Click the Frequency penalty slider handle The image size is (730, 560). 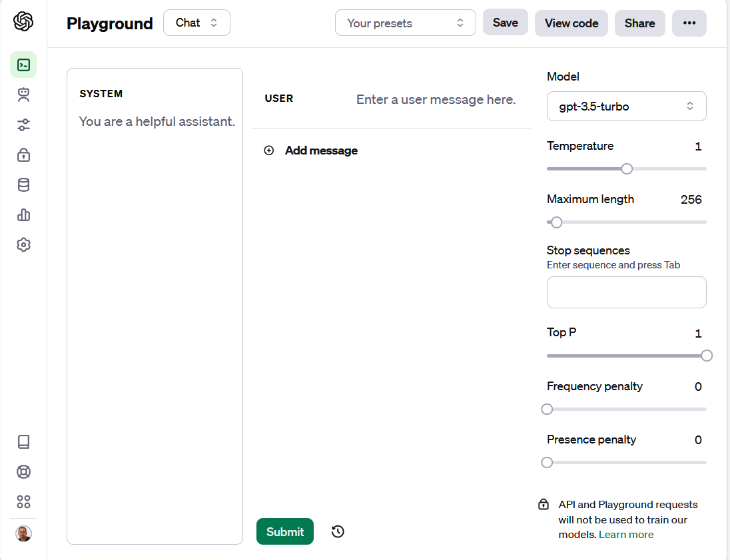(x=547, y=409)
